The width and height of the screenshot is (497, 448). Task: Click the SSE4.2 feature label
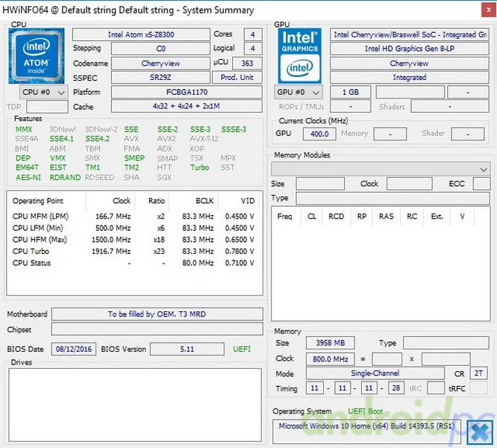tap(97, 139)
